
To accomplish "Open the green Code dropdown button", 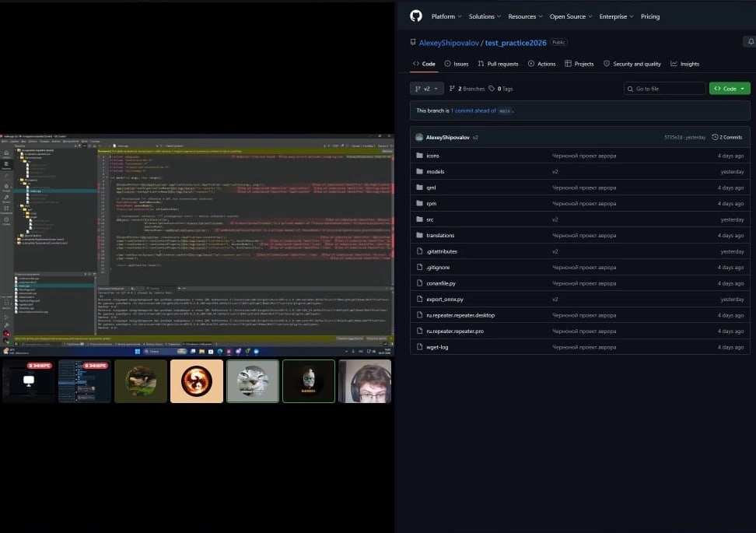I will (x=730, y=89).
